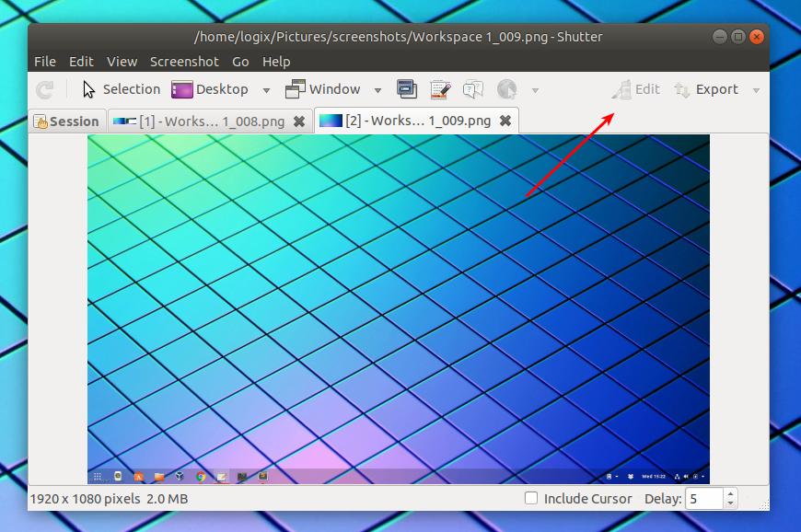
Task: Open the Export dropdown arrow
Action: [757, 89]
